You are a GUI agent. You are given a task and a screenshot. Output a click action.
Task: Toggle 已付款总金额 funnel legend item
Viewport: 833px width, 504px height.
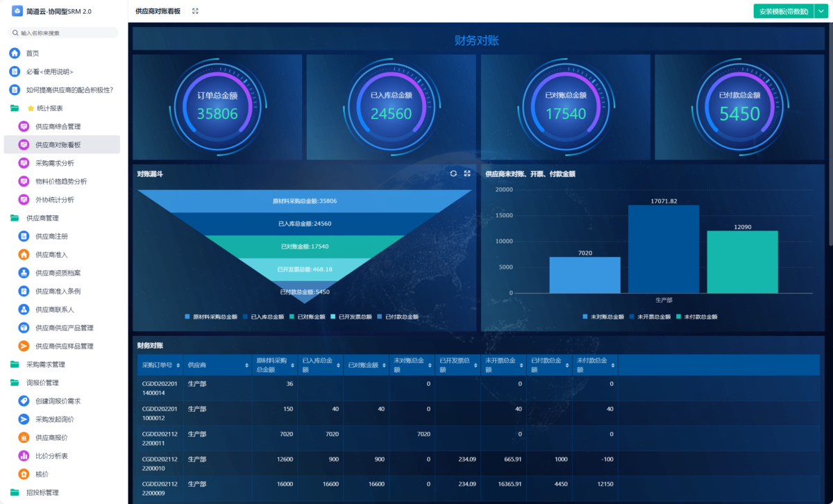click(398, 317)
